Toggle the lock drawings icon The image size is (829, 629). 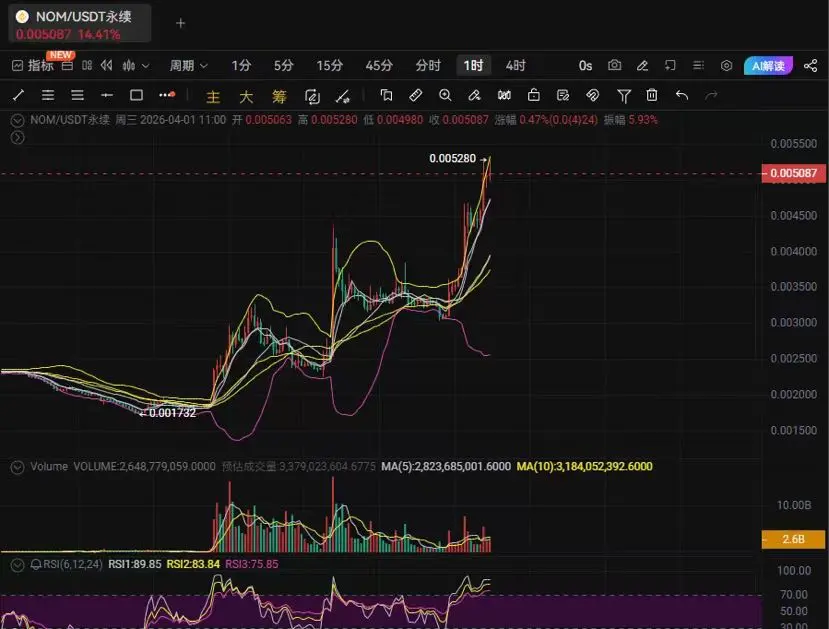pos(534,95)
